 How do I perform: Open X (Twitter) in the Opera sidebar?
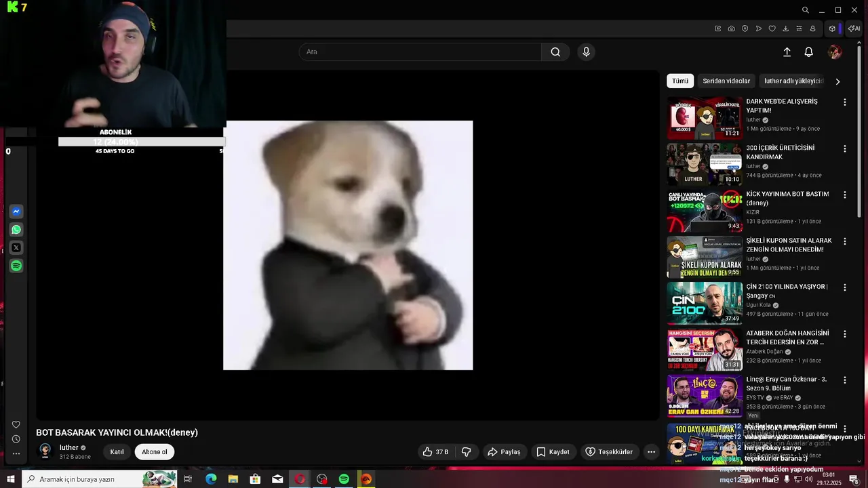point(16,248)
